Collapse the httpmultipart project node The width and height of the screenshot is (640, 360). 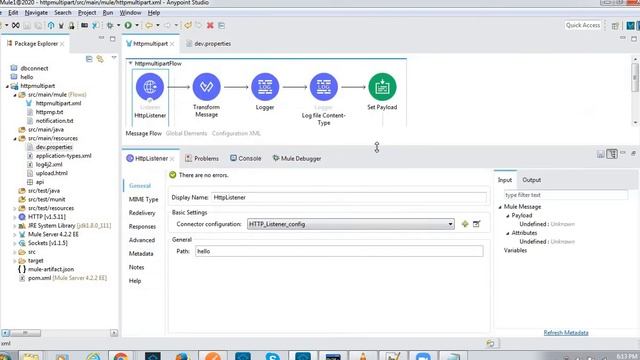tap(7, 86)
